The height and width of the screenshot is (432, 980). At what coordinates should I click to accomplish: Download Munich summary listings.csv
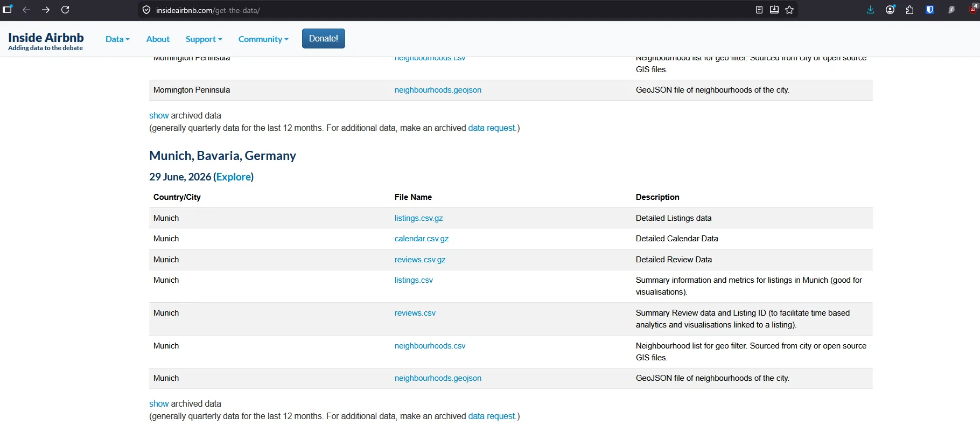pyautogui.click(x=414, y=280)
